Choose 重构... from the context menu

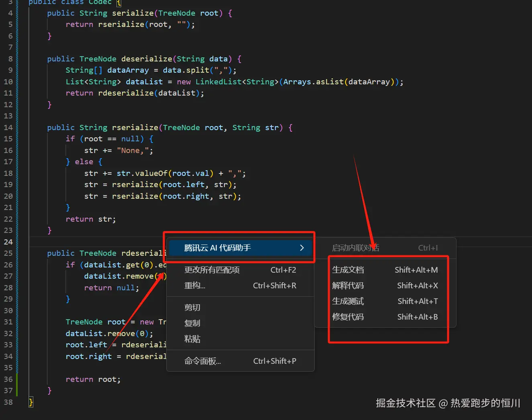point(240,285)
